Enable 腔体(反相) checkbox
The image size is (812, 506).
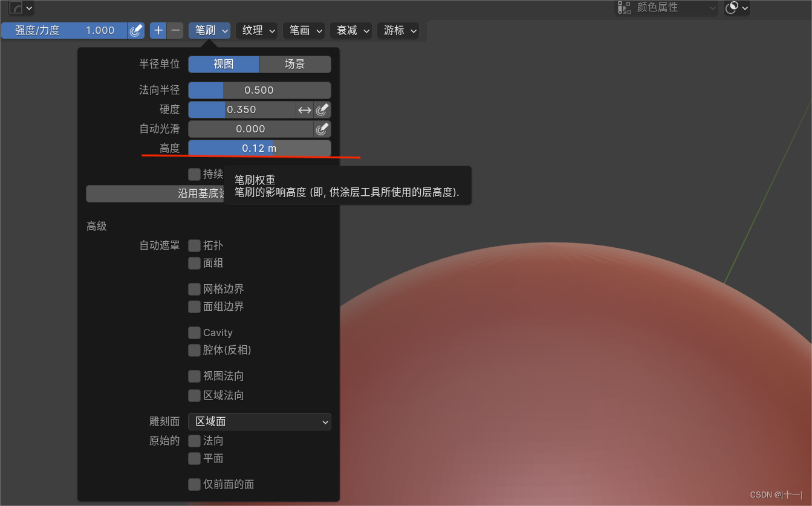tap(194, 350)
